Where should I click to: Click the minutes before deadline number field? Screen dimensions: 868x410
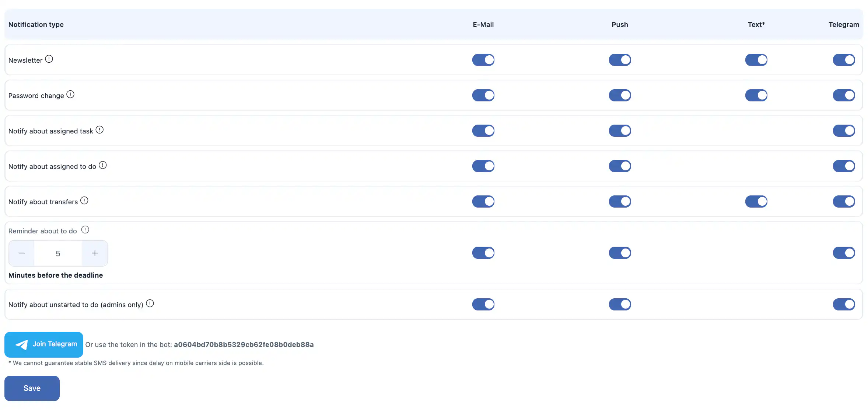pos(58,253)
